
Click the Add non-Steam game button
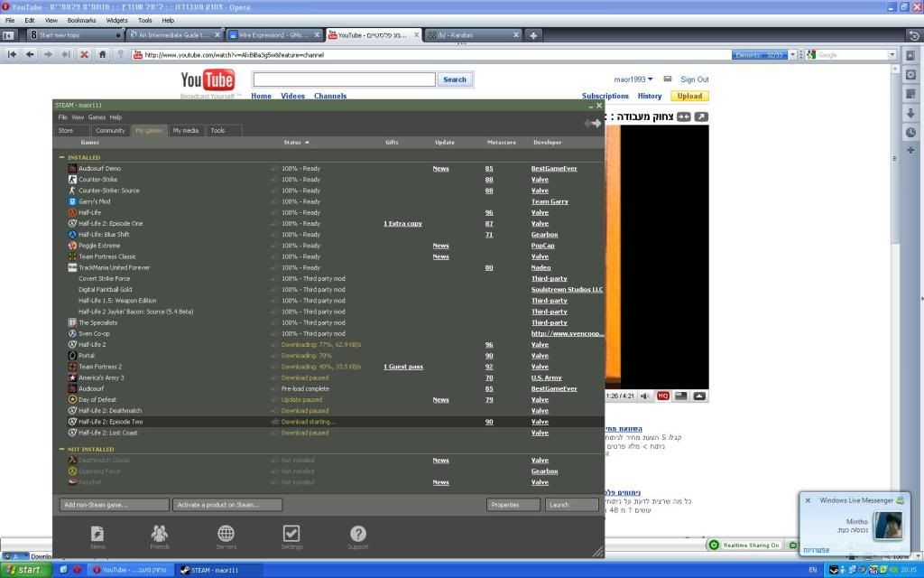(114, 505)
